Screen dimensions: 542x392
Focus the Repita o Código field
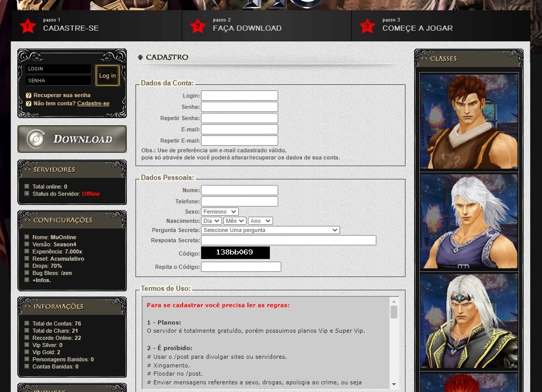pos(241,267)
